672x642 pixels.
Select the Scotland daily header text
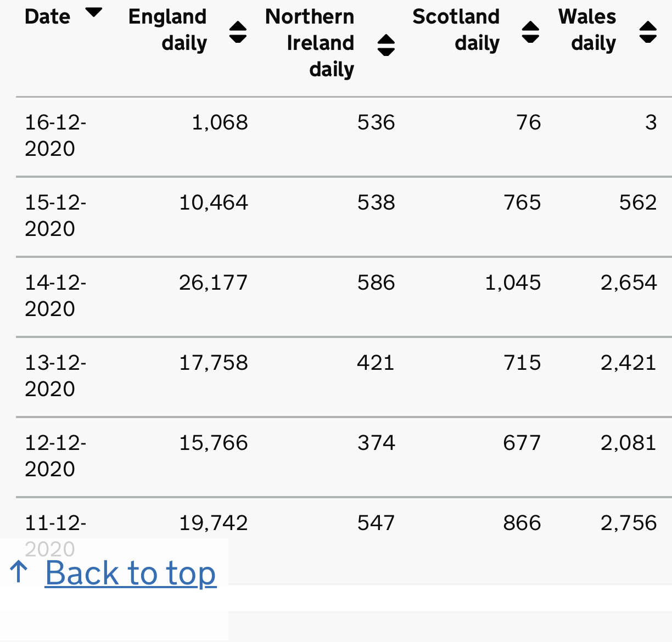(456, 30)
